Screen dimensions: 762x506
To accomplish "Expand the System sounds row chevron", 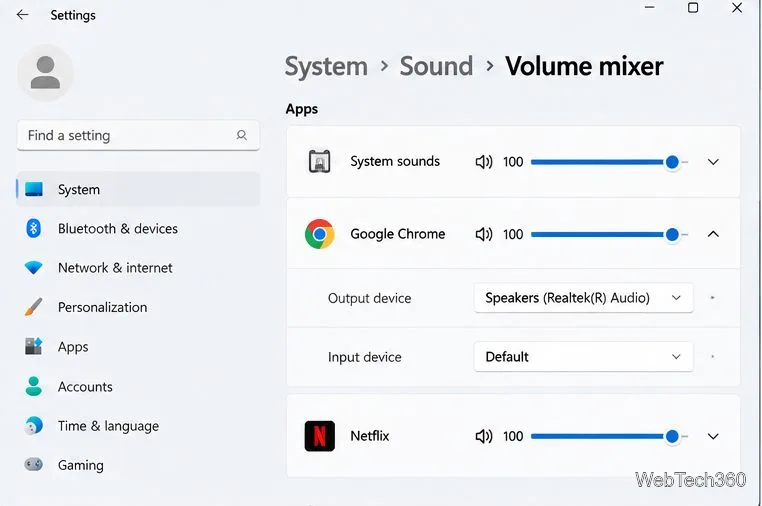I will tap(713, 162).
